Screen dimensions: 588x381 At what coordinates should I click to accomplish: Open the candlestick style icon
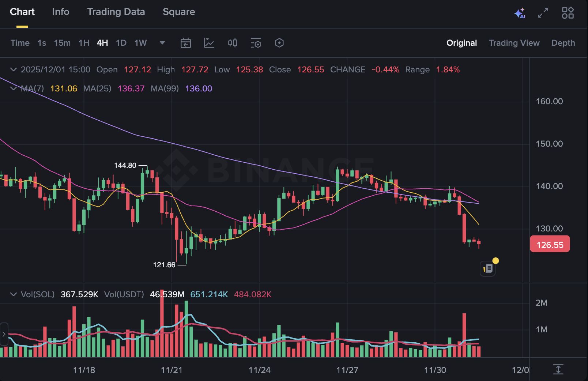[233, 43]
